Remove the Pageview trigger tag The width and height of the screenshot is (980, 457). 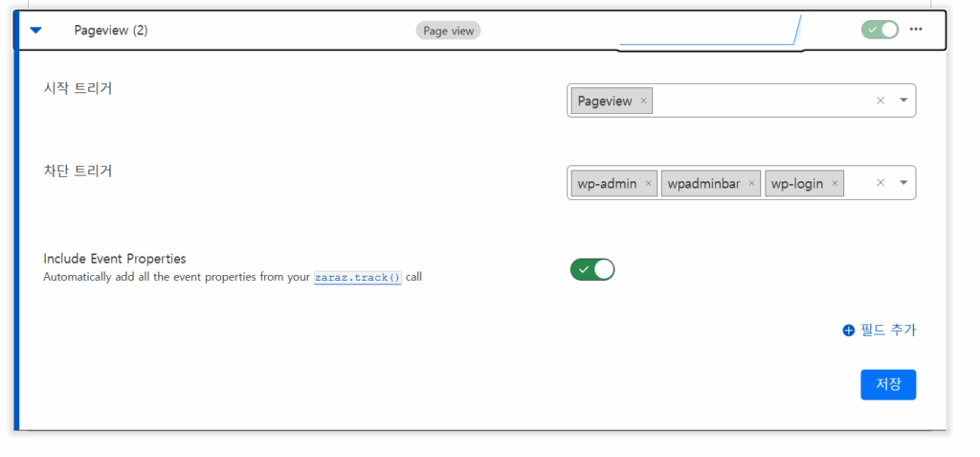click(x=643, y=101)
